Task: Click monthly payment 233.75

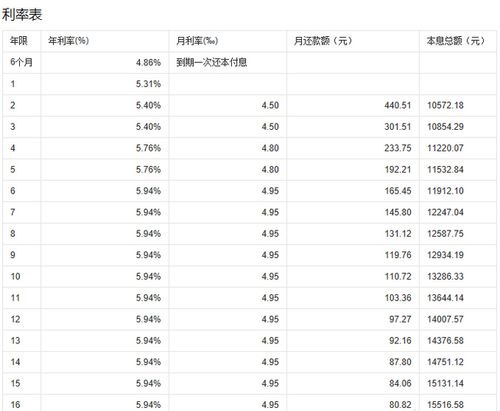Action: tap(398, 148)
